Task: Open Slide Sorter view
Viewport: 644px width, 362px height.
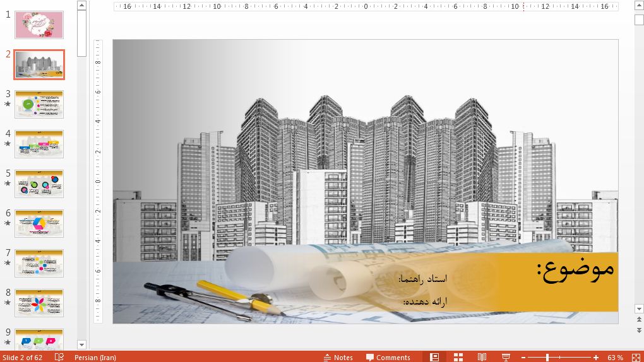Action: (458, 357)
